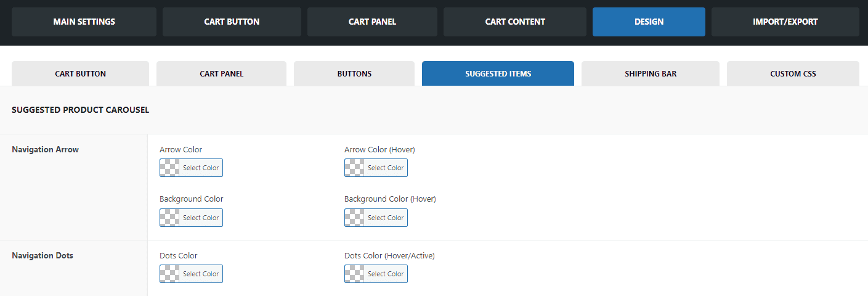Viewport: 868px width, 296px height.
Task: Select the Cart Button design sub-tab
Action: point(80,73)
